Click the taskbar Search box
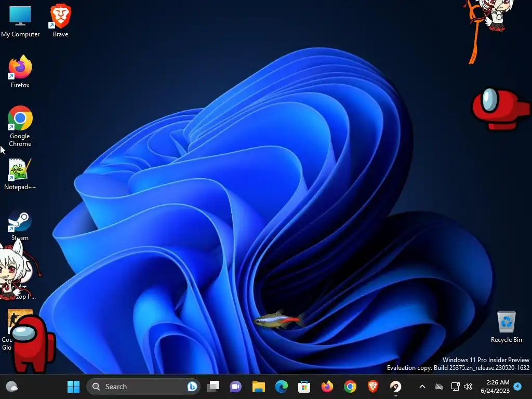 (143, 387)
